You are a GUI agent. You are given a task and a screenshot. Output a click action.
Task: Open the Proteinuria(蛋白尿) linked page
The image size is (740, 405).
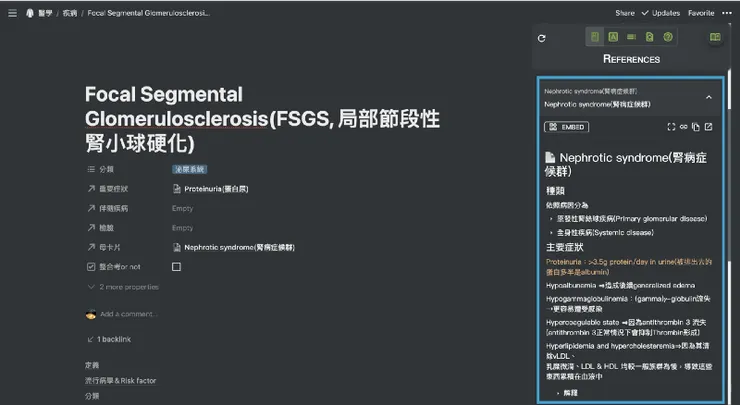tap(210, 189)
